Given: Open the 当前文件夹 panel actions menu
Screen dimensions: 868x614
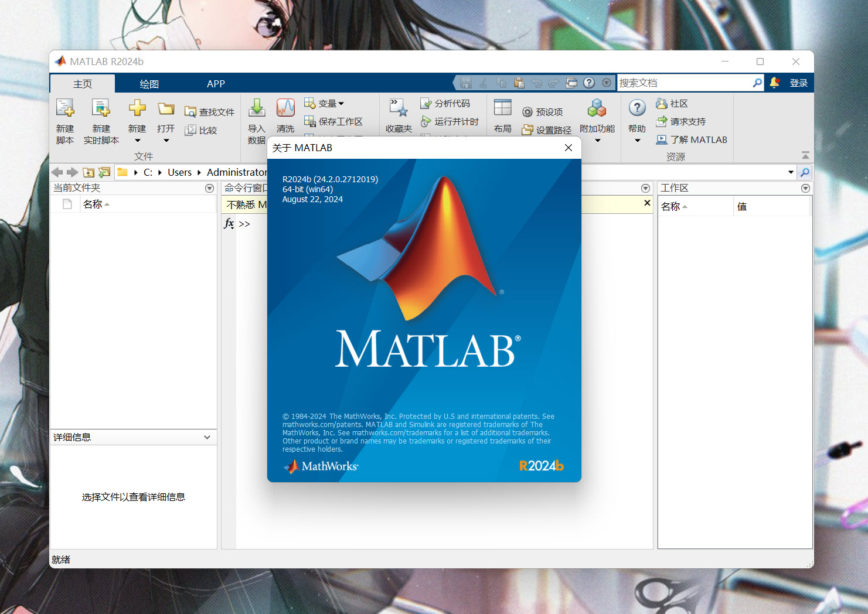Looking at the screenshot, I should 209,189.
